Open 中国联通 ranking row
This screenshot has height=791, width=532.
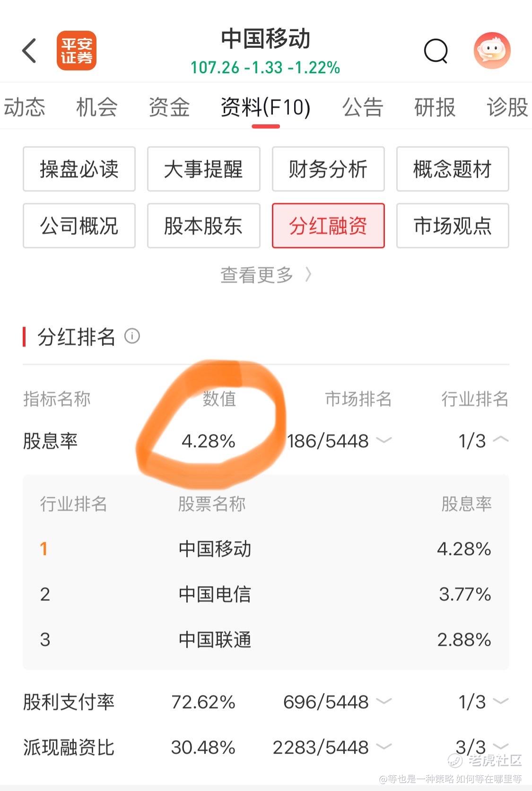(266, 639)
